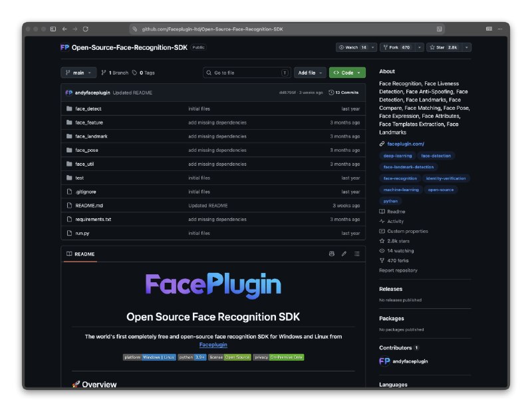Screen dimensions: 532x412
Task: Select the deep-learning topic tag
Action: 397,156
